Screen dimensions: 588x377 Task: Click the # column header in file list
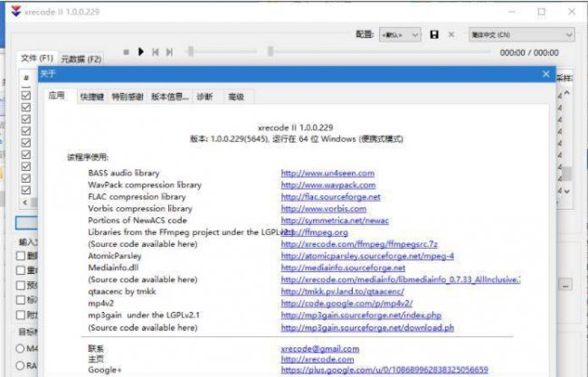coord(26,78)
